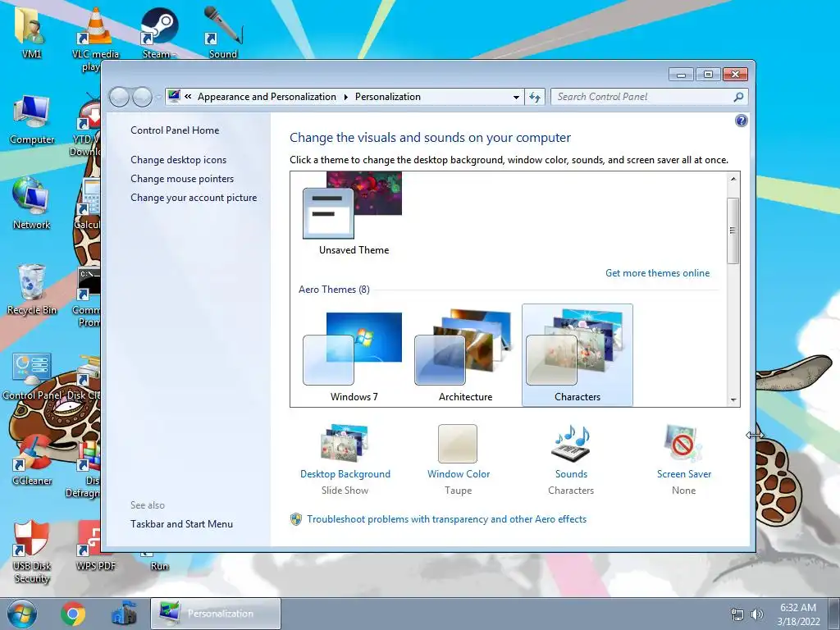Click the Sounds text link
The width and height of the screenshot is (840, 630).
tap(571, 474)
